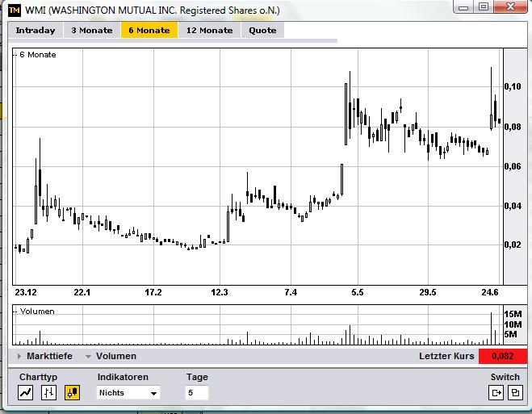Screen dimensions: 532x414
Task: Click the 0,10 price axis label
Action: [x=513, y=87]
